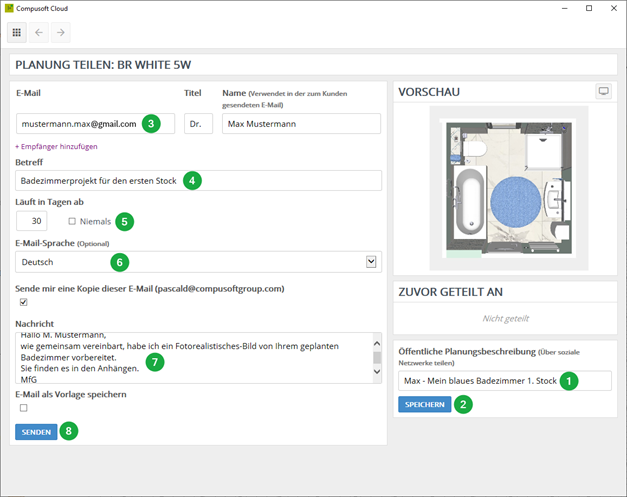Open the E-Mail-Sprache Deutsch dropdown
The image size is (627, 497).
[198, 262]
